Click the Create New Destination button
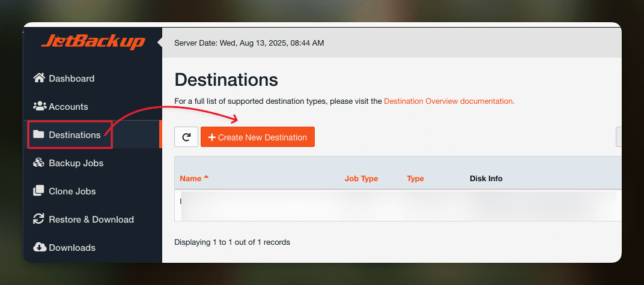 point(257,137)
